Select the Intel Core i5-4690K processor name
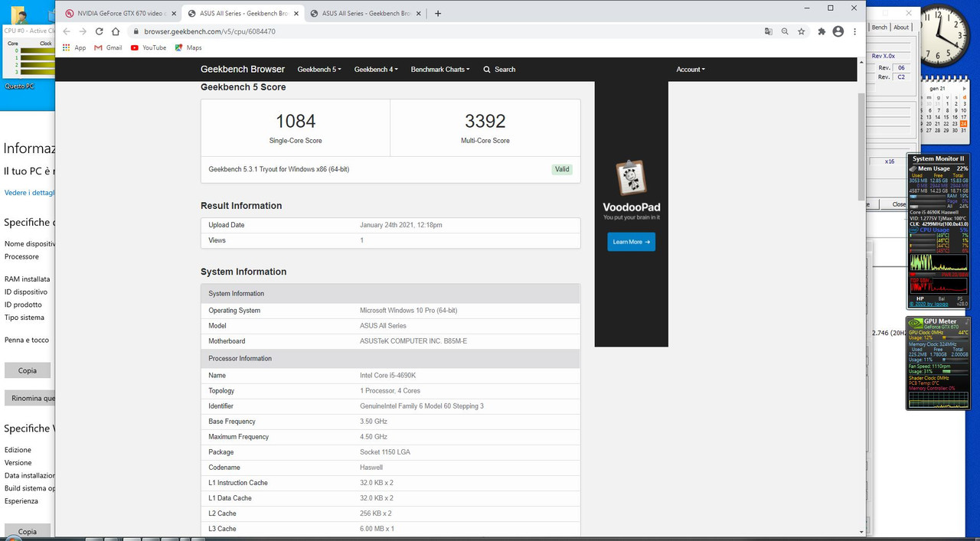This screenshot has width=980, height=541. [390, 375]
